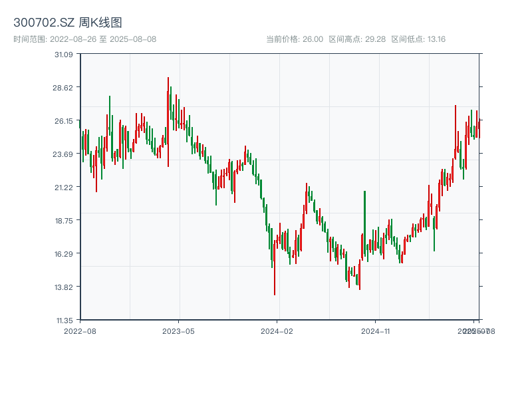This screenshot has width=532, height=399.
Task: Click the tall green candle near 2024-10
Action: click(364, 224)
